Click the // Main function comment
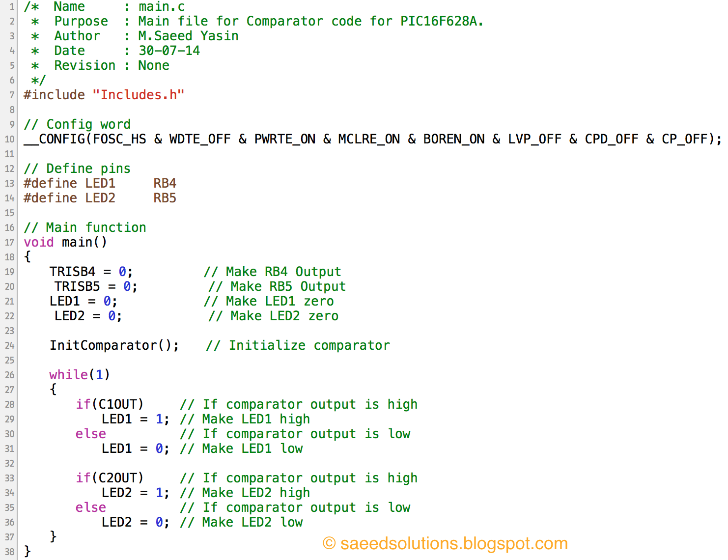Screen dimensions: 728x560 point(84,227)
